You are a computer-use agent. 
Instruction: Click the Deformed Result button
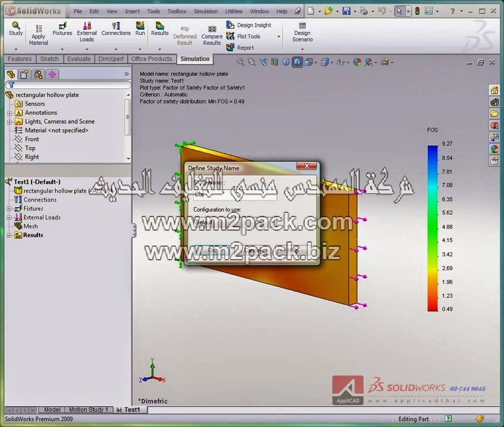pos(184,36)
